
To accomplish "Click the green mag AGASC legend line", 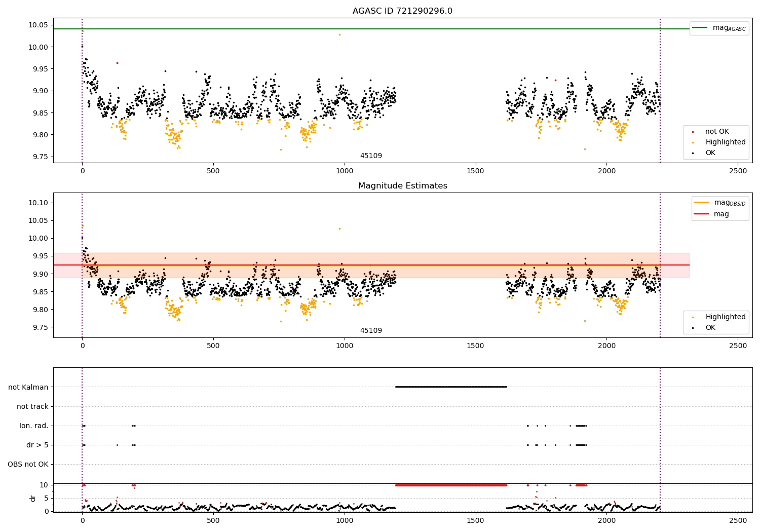I will (700, 28).
